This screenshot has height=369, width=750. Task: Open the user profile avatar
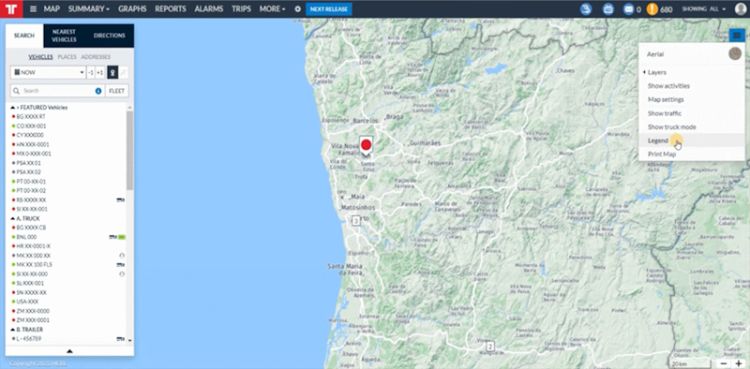pyautogui.click(x=740, y=9)
